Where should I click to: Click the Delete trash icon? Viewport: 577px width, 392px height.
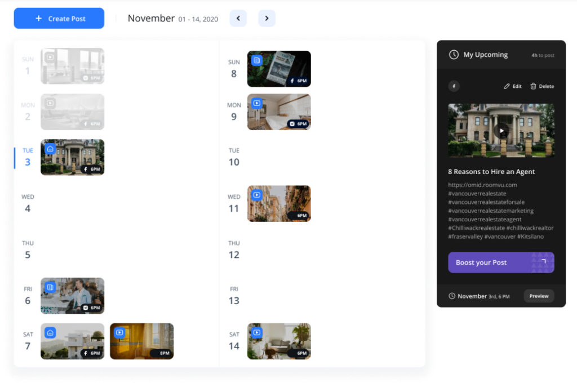533,86
